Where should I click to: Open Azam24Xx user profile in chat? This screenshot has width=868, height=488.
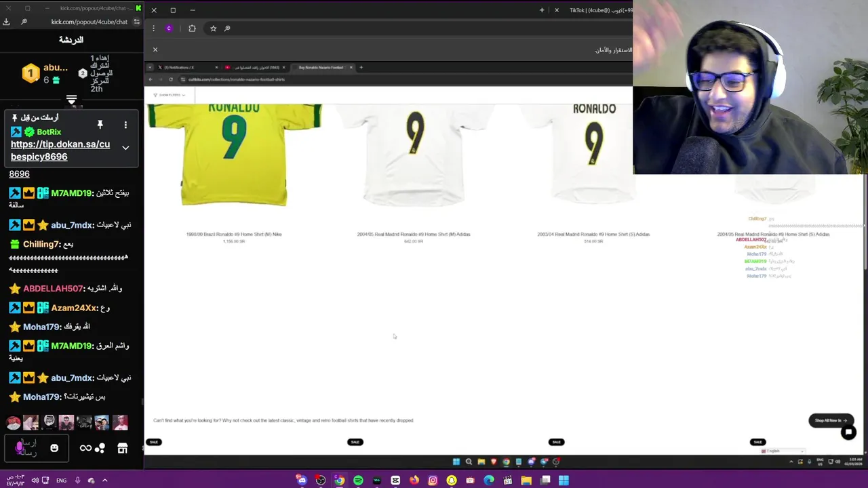click(75, 308)
